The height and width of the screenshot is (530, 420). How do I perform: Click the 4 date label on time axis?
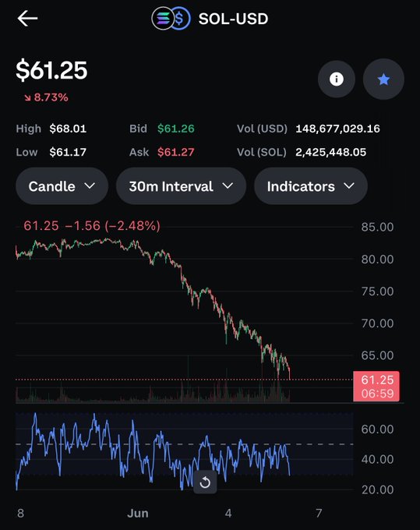coord(228,514)
